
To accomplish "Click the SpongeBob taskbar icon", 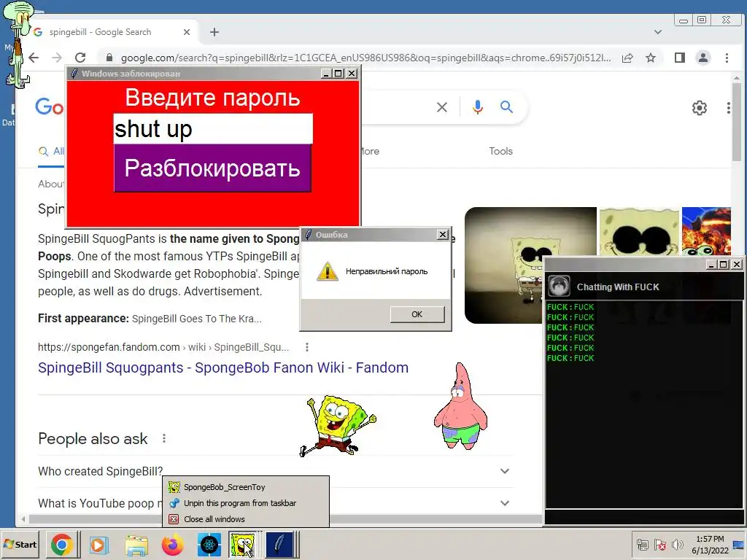I will (243, 544).
